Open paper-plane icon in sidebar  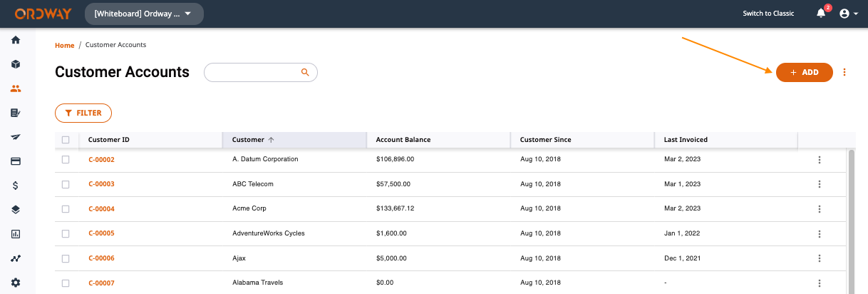pyautogui.click(x=16, y=137)
